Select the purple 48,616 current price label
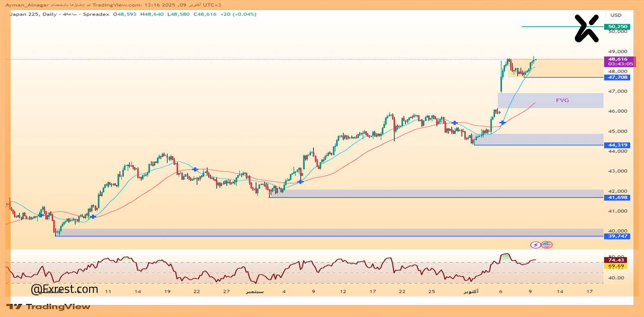Screen dimensions: 644x317 [x=617, y=59]
